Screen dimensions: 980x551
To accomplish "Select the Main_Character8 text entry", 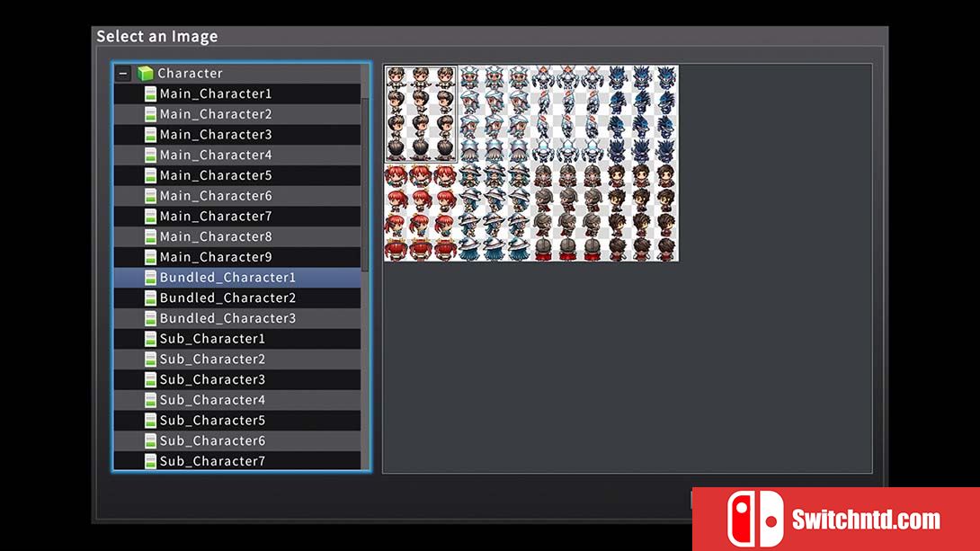I will coord(216,236).
